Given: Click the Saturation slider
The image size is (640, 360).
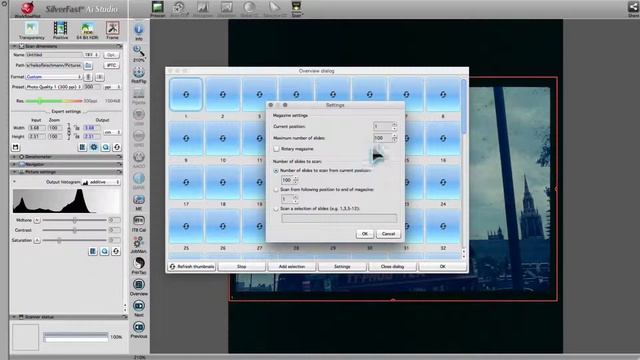Looking at the screenshot, I should pos(74,241).
